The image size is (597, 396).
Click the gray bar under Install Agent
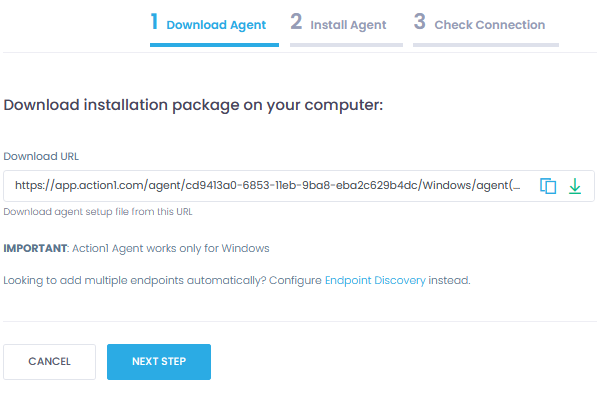tap(346, 45)
